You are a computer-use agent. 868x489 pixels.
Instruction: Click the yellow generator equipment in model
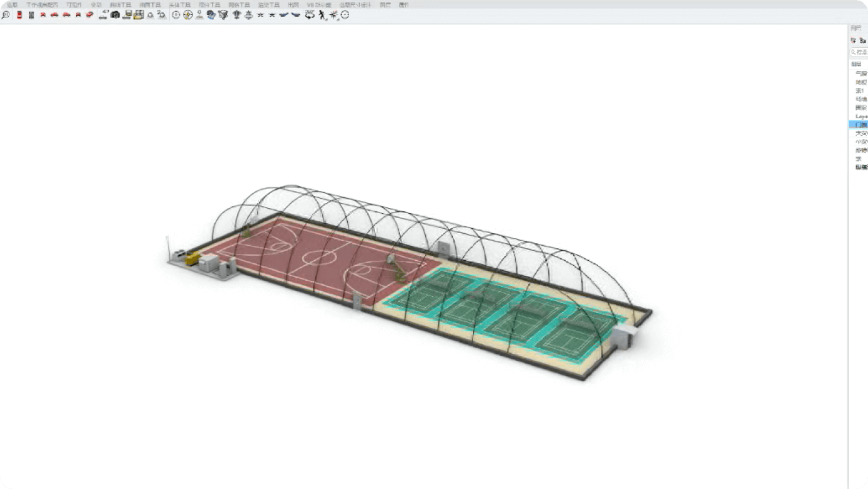pos(192,258)
